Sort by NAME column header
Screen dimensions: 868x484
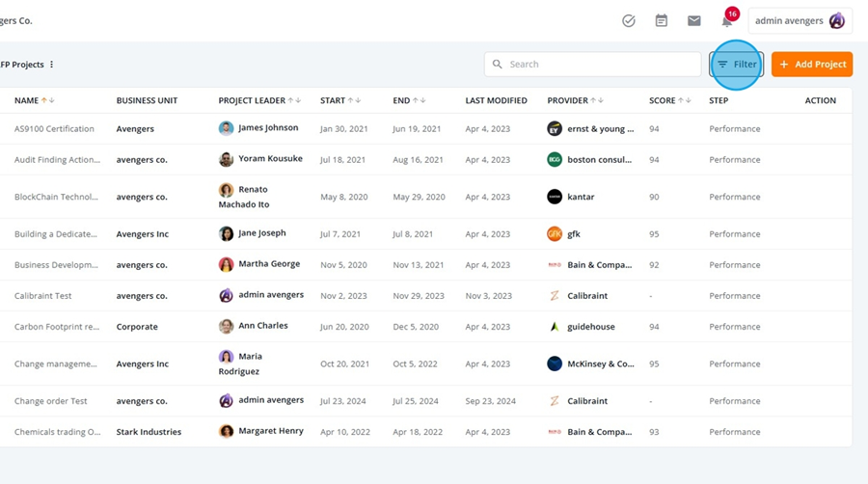pyautogui.click(x=34, y=100)
